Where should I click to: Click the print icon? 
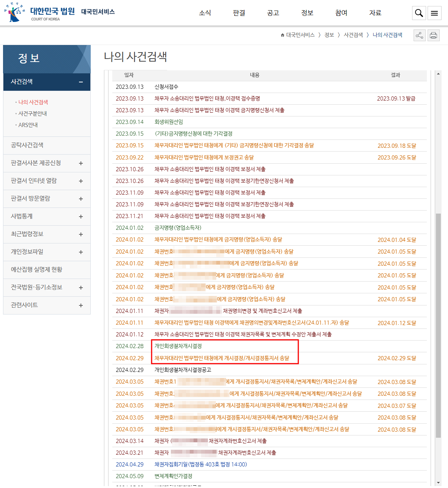pyautogui.click(x=433, y=36)
